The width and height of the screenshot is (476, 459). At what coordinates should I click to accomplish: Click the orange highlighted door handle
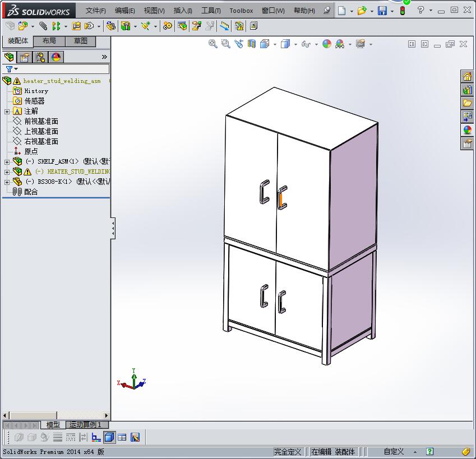coord(281,200)
